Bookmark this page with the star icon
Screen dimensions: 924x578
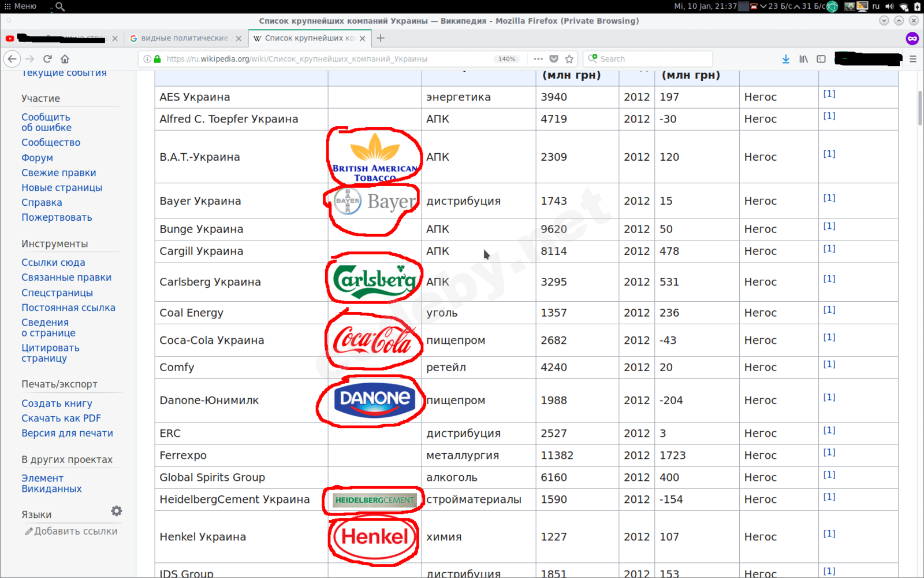(569, 59)
